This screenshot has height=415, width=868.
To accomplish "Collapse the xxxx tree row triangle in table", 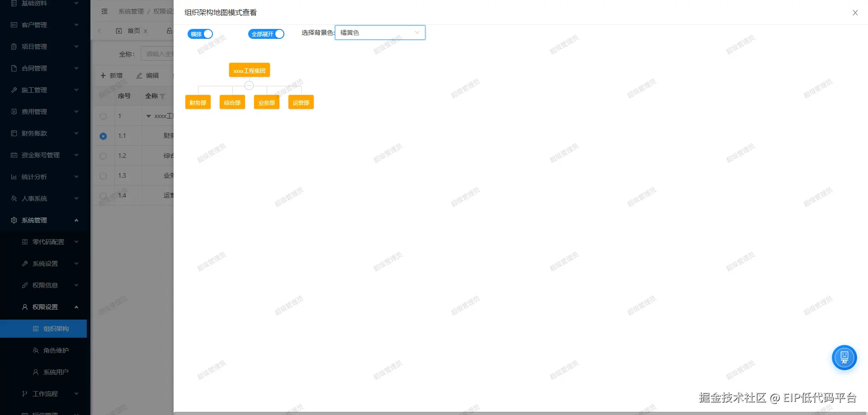I will click(x=148, y=116).
